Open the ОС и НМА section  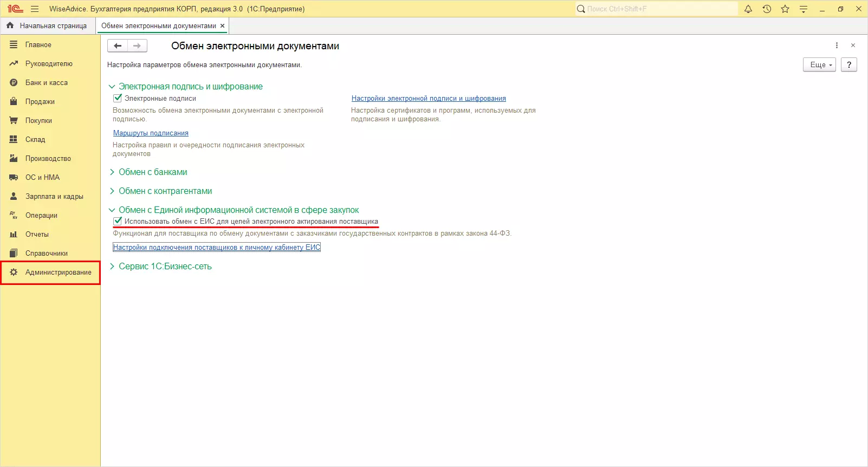[x=50, y=177]
